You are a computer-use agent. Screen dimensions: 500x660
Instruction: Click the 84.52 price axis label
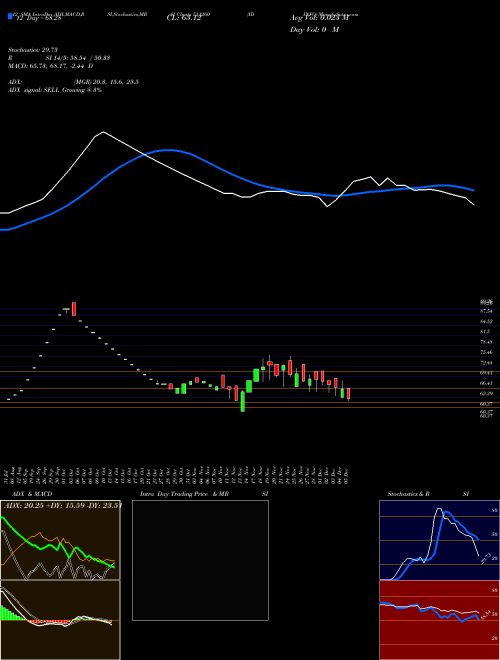pos(486,321)
